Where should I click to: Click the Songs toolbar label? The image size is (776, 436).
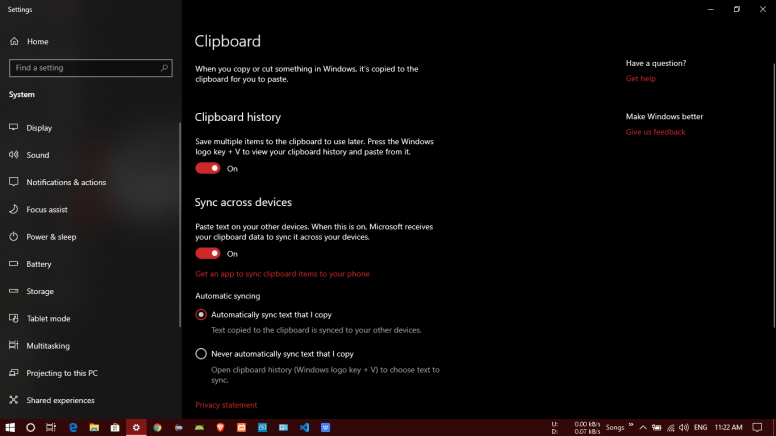coord(615,428)
